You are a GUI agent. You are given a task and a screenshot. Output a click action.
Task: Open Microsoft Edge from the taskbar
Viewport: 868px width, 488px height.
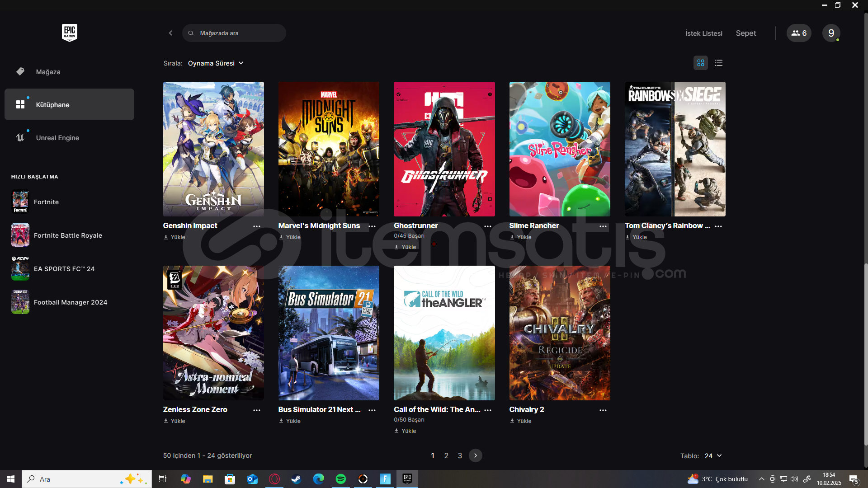319,479
